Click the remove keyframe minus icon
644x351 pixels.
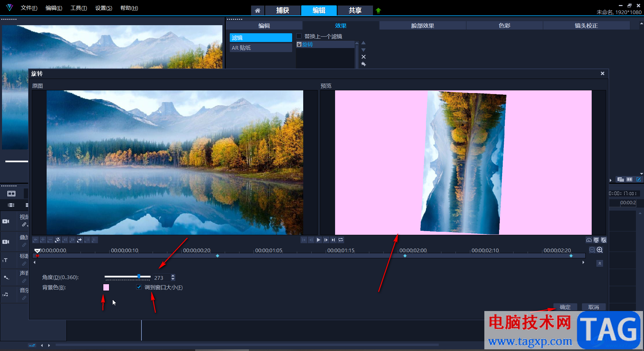[50, 240]
